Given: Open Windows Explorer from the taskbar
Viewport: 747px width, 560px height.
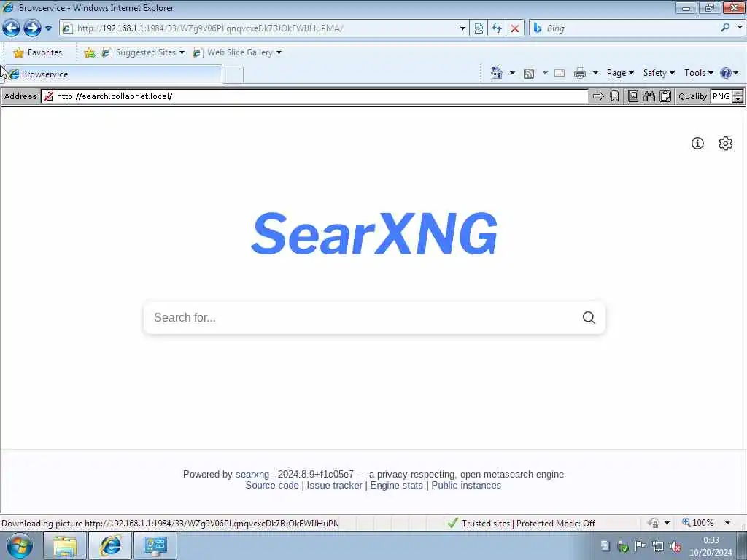Looking at the screenshot, I should [65, 545].
